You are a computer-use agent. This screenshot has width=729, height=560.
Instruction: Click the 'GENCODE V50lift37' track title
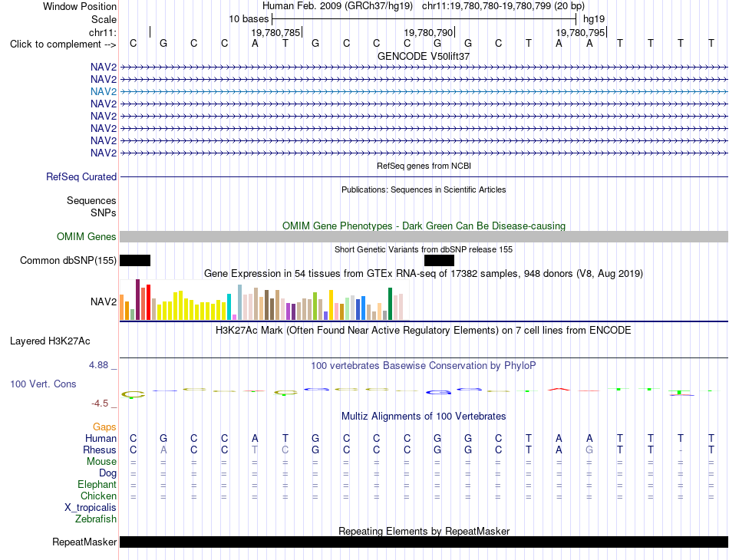click(424, 56)
